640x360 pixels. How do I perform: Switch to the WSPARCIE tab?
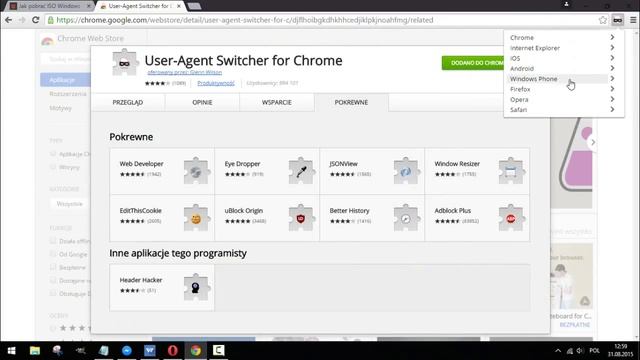pyautogui.click(x=276, y=102)
